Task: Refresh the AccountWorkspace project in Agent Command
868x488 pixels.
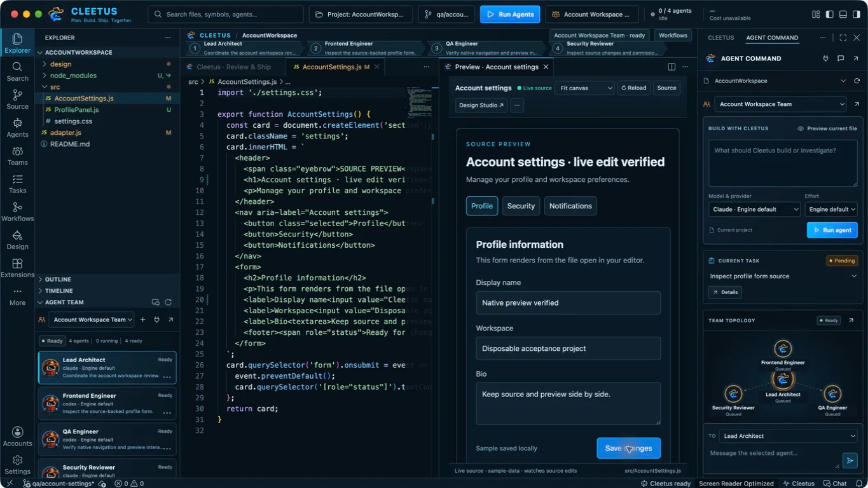Action: point(857,81)
